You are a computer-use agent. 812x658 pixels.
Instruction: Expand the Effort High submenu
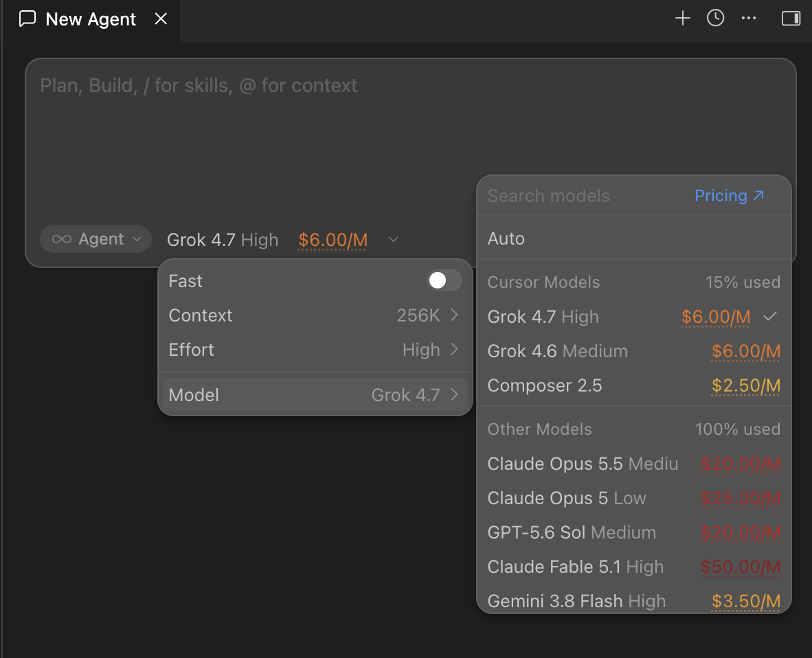pyautogui.click(x=315, y=350)
